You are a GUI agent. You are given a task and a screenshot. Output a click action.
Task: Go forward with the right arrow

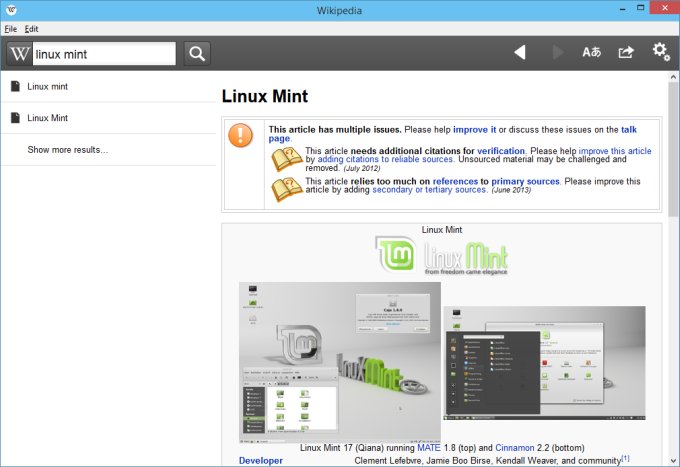[x=558, y=52]
